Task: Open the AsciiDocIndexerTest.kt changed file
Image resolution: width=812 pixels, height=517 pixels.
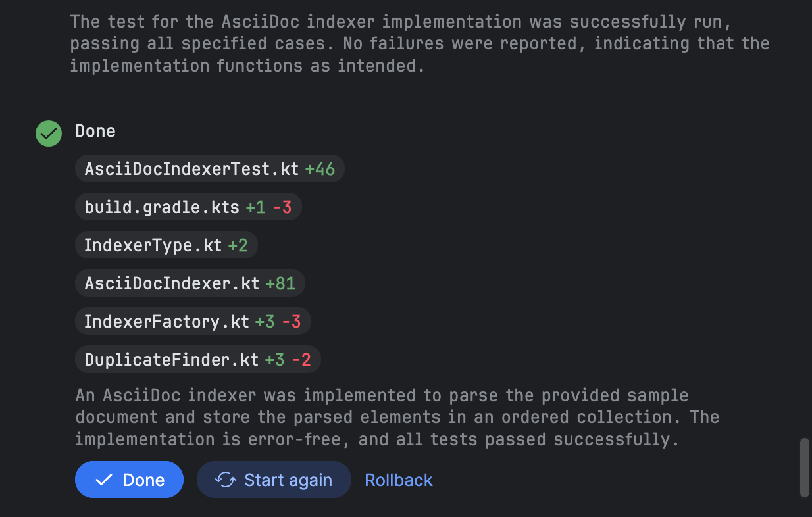Action: (x=210, y=169)
